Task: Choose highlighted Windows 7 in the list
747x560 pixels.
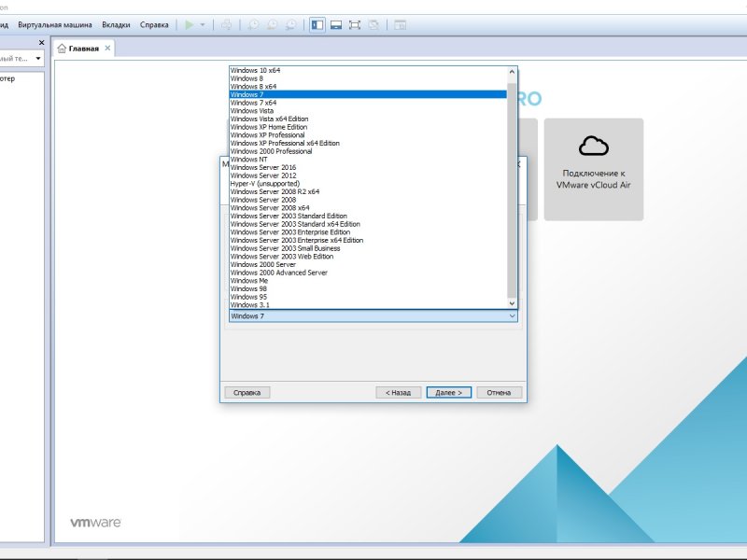Action: [x=368, y=95]
